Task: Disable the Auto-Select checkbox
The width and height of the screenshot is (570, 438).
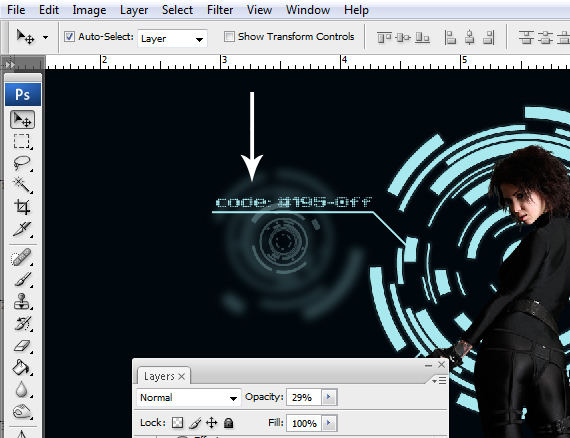Action: (x=69, y=36)
